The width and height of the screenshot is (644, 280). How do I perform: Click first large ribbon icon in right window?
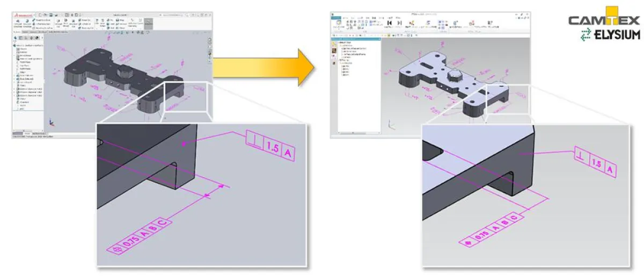click(x=339, y=24)
